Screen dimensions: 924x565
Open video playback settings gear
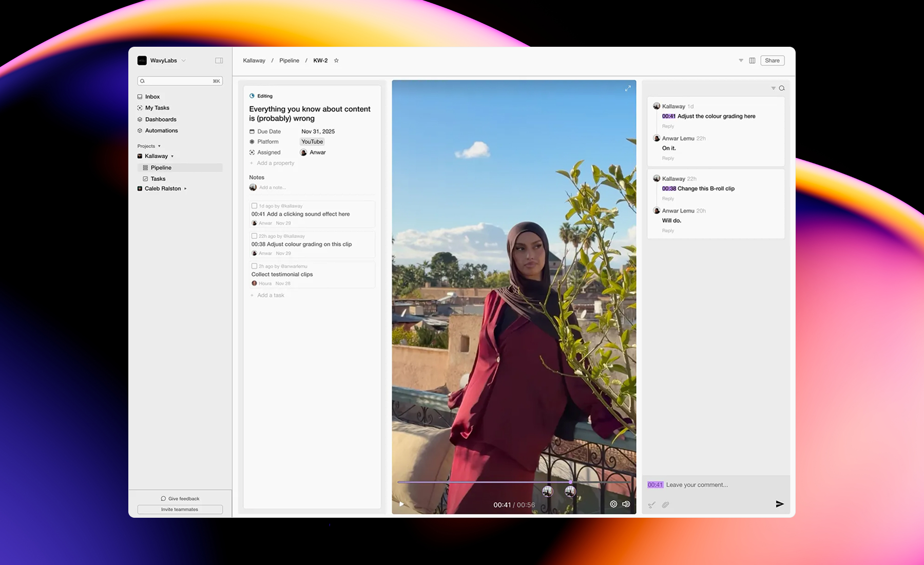point(613,504)
